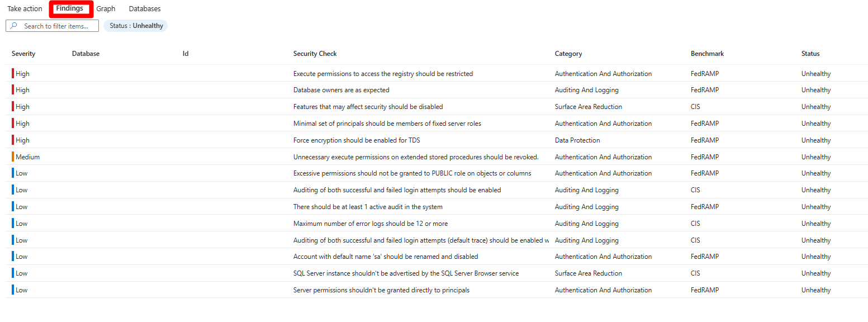Open 'Force encryption should be enabled for TDS'
The height and width of the screenshot is (322, 868).
point(357,140)
